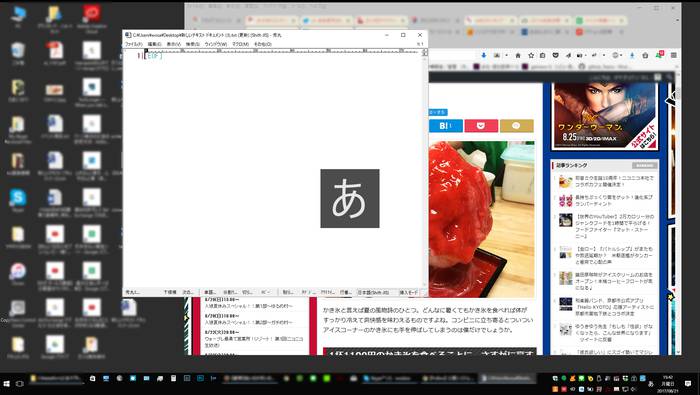This screenshot has width=700, height=395.
Task: Open the Action Center notification icon
Action: coord(688,384)
